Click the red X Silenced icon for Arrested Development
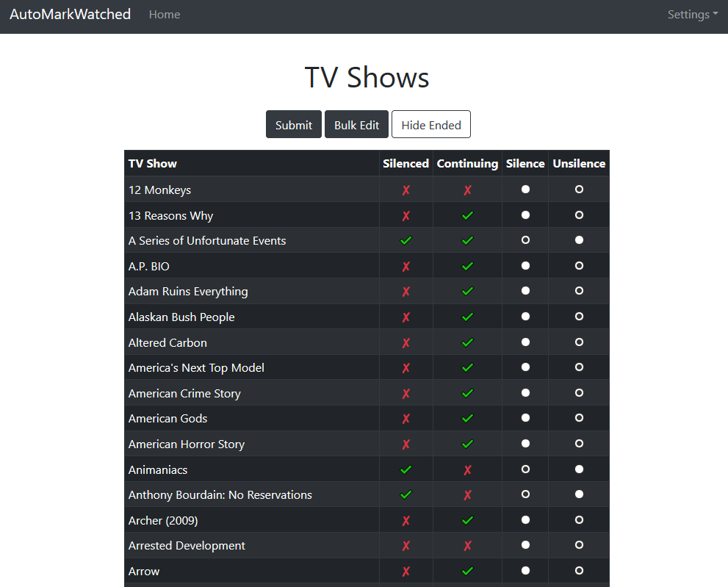Screen dimensions: 728x587 tap(406, 546)
